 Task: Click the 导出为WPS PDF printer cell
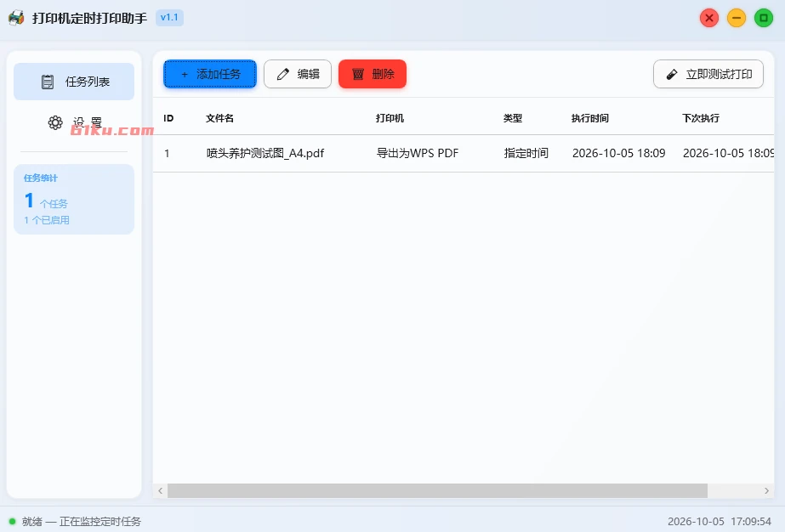(418, 153)
